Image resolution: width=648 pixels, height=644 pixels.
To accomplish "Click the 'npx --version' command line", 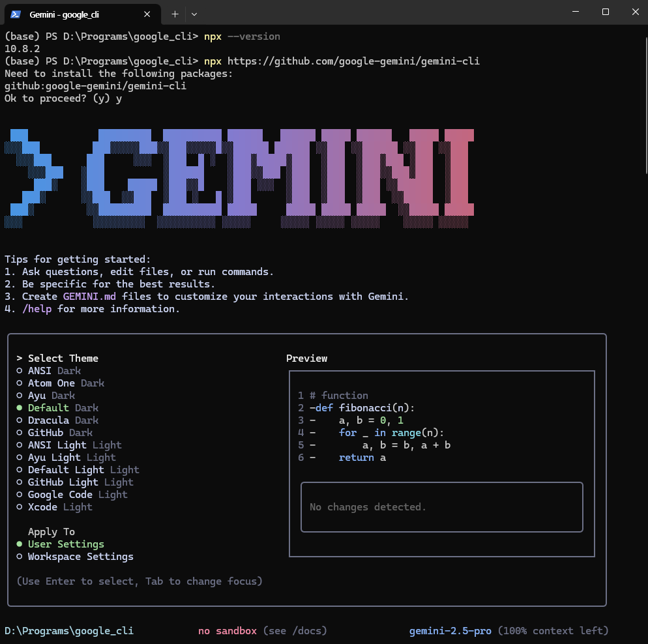I will click(242, 37).
